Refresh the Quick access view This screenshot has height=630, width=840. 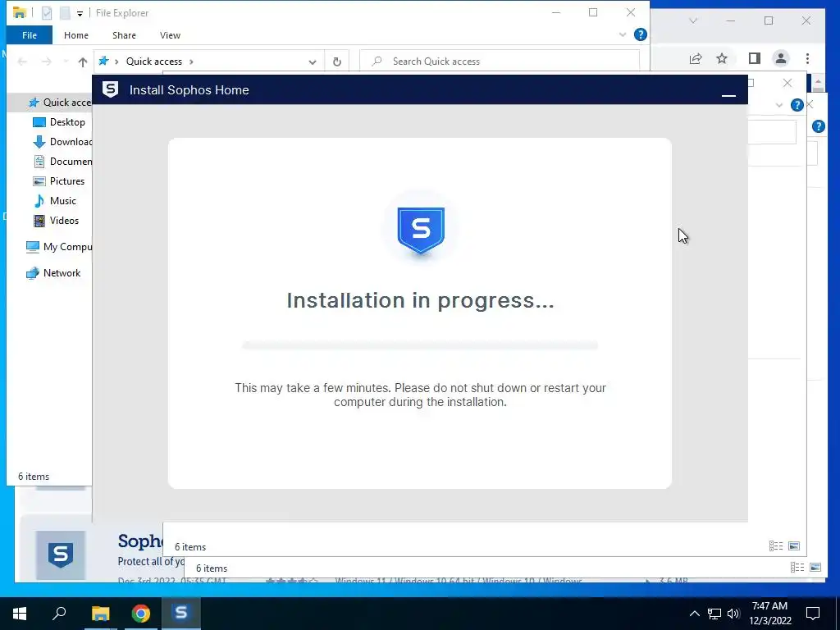tap(337, 62)
